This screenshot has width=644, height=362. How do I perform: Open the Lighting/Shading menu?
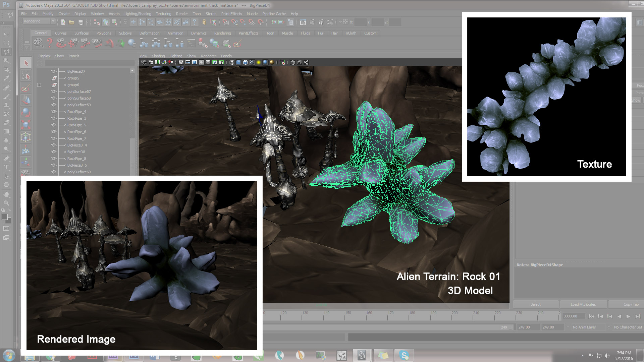click(138, 14)
